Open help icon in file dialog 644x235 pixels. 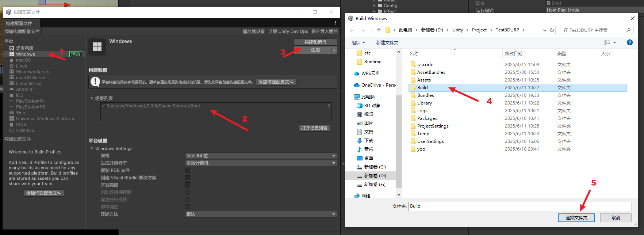(x=630, y=42)
